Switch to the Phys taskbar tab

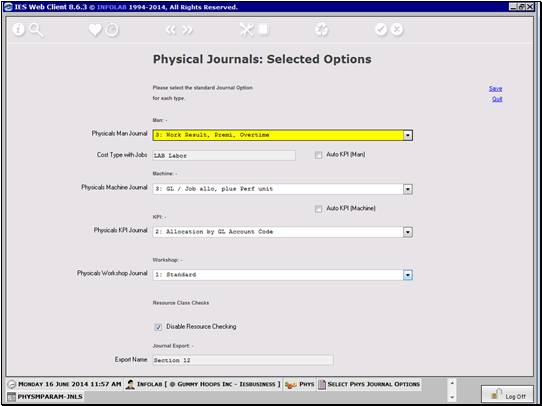click(299, 384)
